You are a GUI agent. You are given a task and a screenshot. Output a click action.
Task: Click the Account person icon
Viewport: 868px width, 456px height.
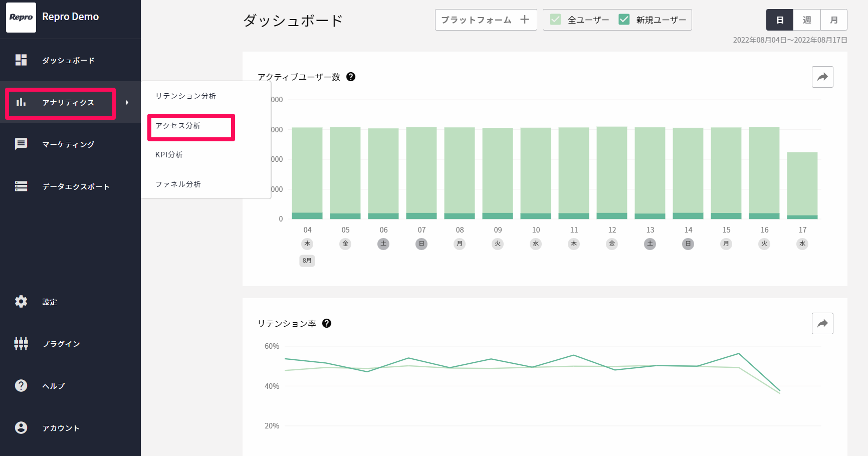click(x=21, y=428)
